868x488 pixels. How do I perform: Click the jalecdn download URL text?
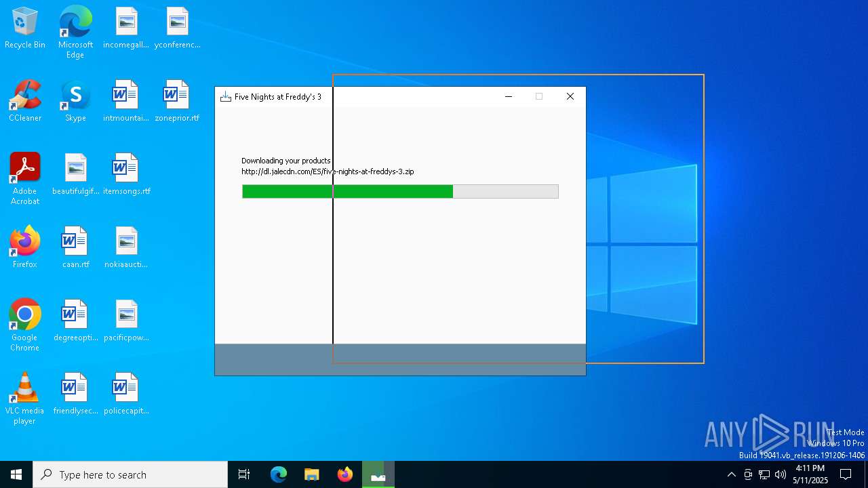tap(328, 171)
